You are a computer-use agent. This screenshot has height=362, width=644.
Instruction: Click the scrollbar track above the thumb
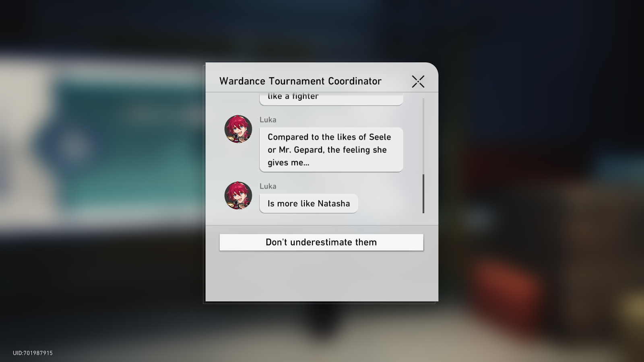[423, 136]
